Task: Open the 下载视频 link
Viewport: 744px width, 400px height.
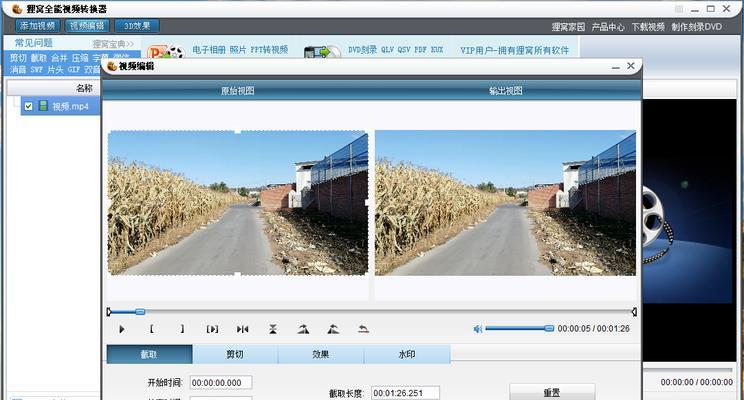Action: pos(648,27)
